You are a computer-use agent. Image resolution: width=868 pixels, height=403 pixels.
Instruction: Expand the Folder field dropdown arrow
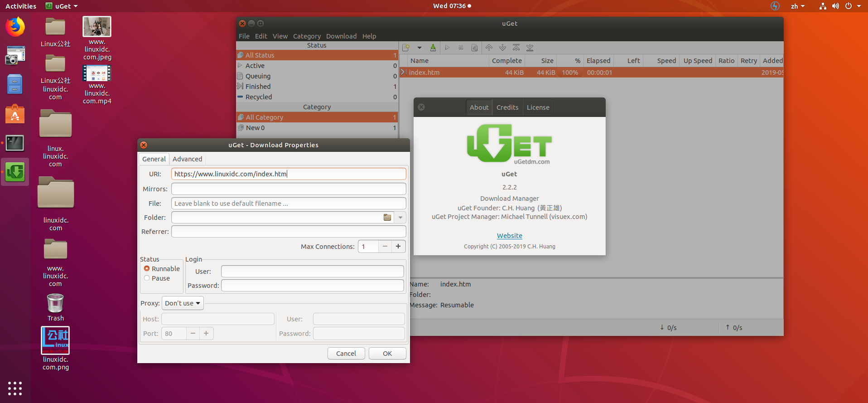coord(400,218)
